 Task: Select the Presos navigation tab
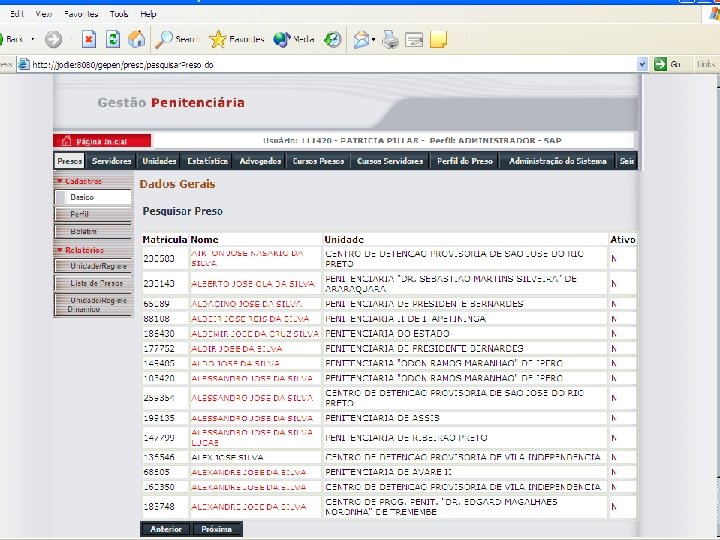69,161
